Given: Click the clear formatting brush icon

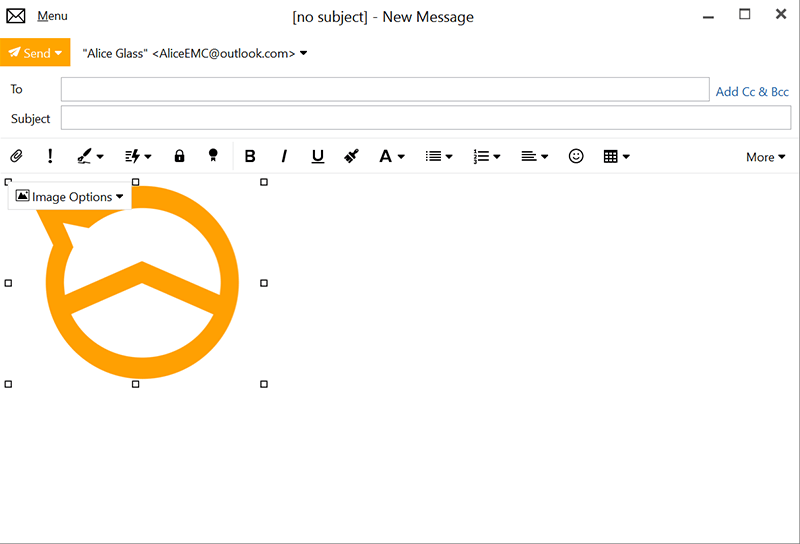Looking at the screenshot, I should pos(351,156).
